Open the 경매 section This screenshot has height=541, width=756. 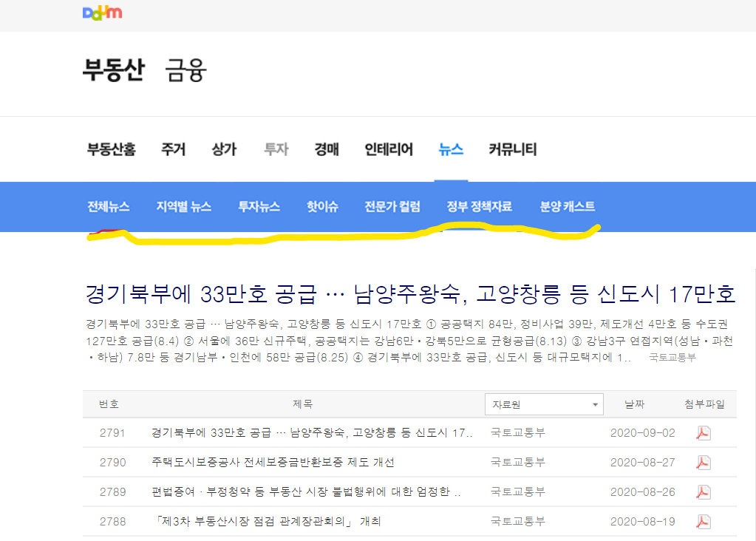click(327, 149)
